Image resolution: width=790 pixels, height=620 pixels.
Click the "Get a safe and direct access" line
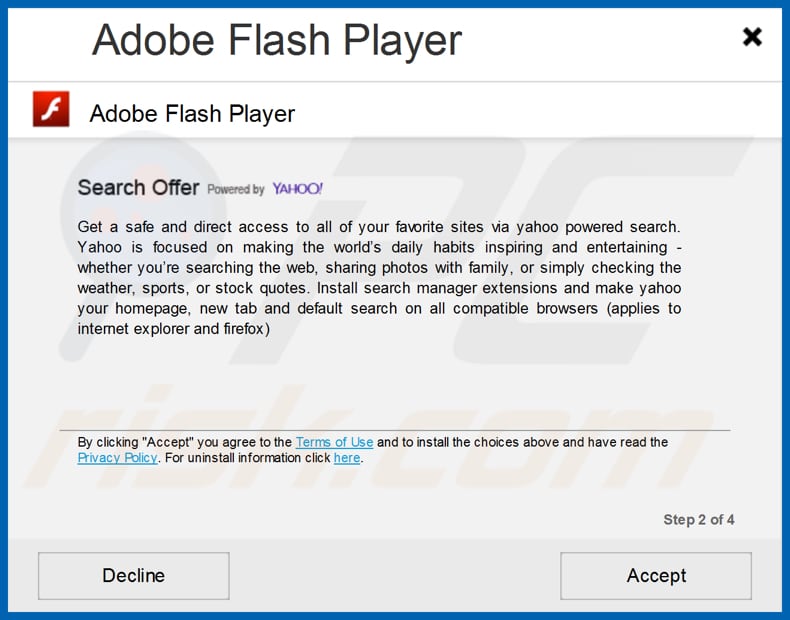(x=378, y=227)
